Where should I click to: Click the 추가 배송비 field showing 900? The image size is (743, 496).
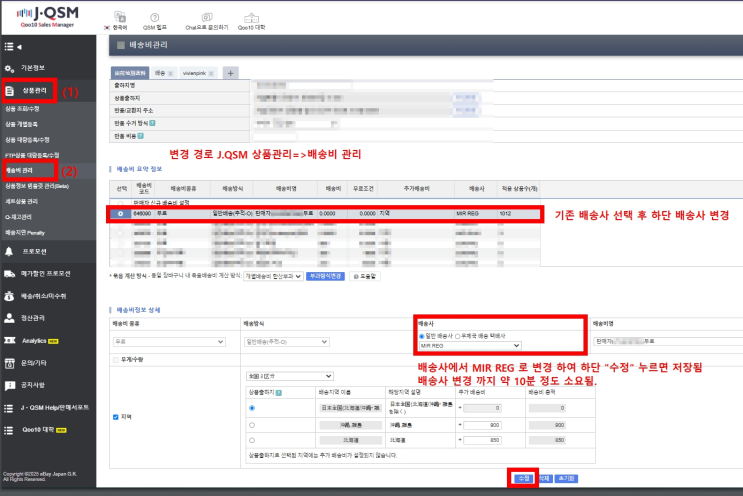[482, 425]
